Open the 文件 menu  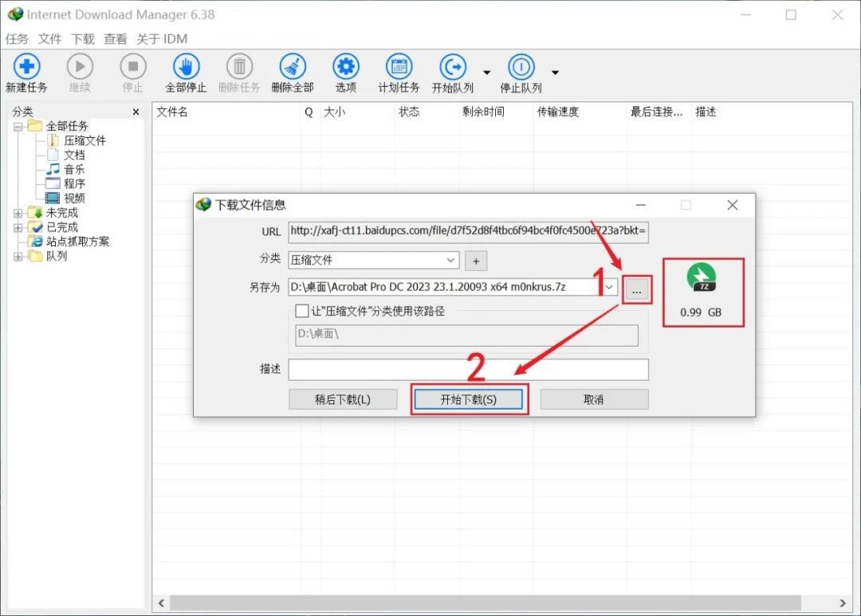49,39
